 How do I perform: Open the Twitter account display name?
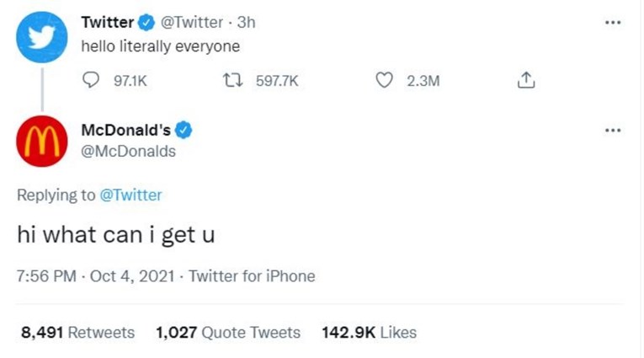107,23
